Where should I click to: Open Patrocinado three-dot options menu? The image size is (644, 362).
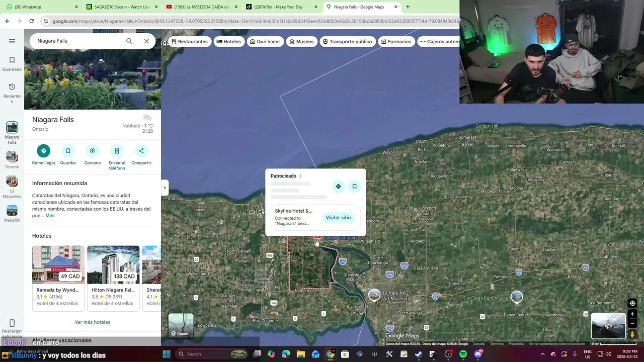tap(300, 176)
